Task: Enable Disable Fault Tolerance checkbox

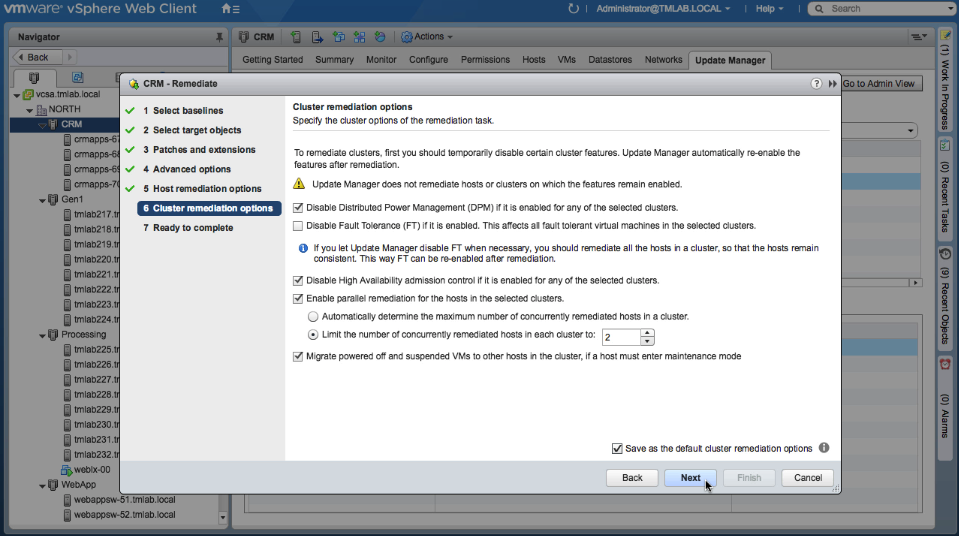Action: [298, 226]
